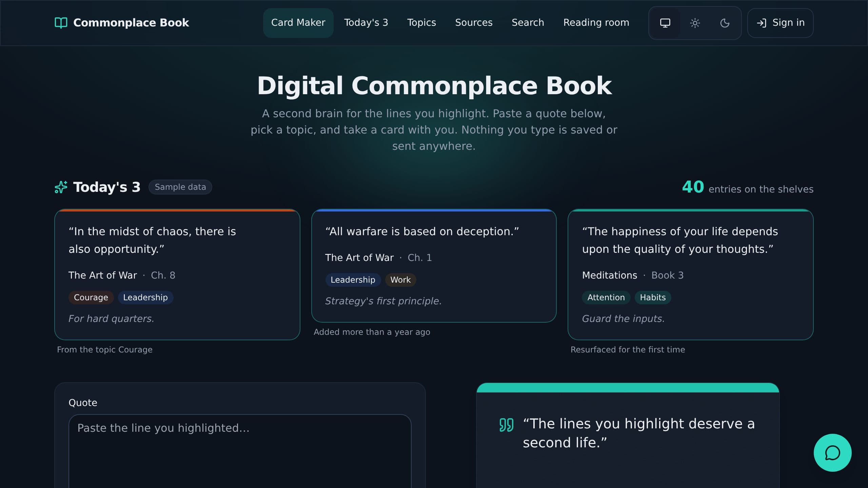
Task: Open the Search page
Action: (528, 23)
